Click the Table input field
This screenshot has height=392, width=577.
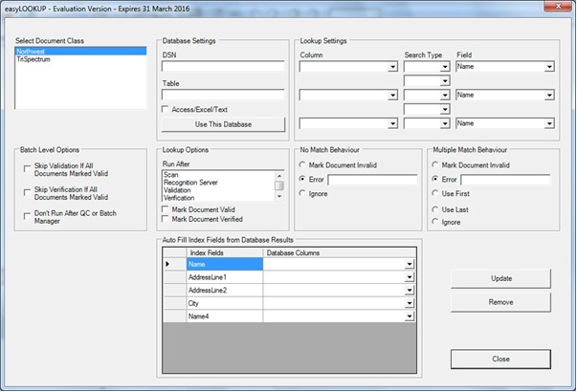point(222,95)
